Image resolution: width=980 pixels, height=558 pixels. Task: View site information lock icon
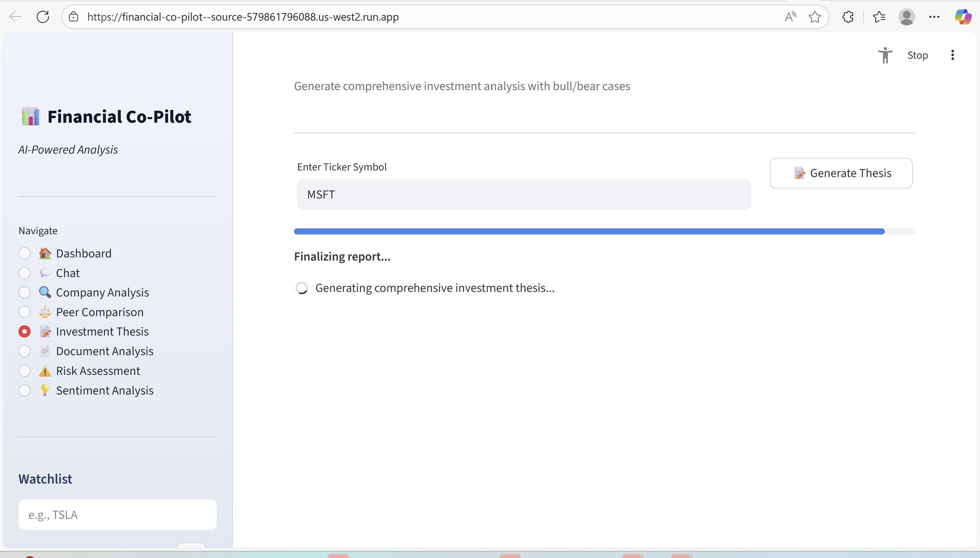[73, 17]
